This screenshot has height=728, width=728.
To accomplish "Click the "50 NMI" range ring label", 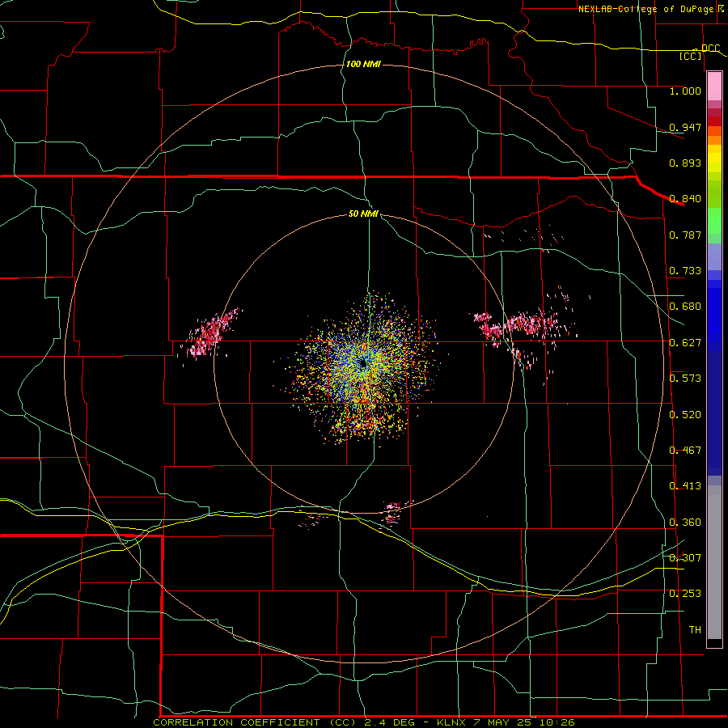I will [363, 214].
